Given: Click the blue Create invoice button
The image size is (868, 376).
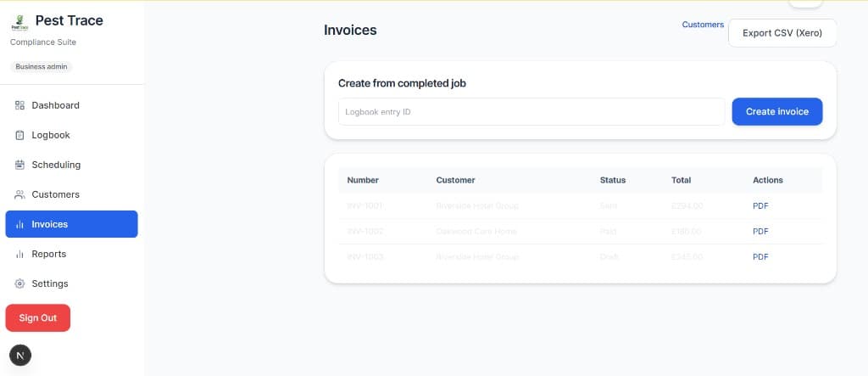Looking at the screenshot, I should click(x=777, y=111).
